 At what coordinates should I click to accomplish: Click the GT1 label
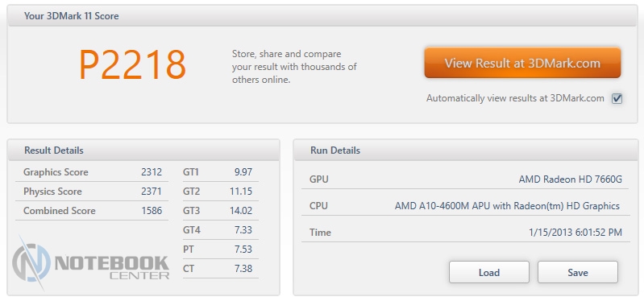(191, 172)
